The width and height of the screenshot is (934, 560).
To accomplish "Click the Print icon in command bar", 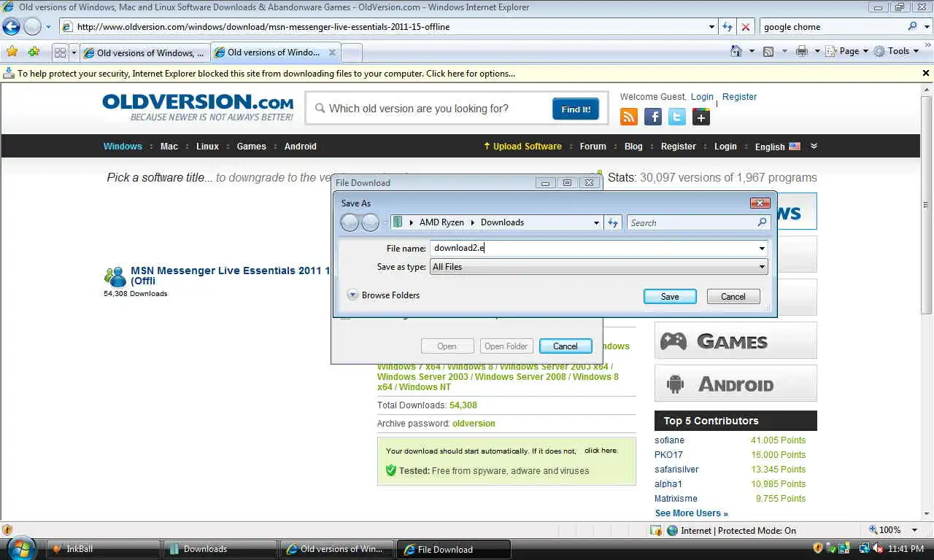I will pyautogui.click(x=802, y=51).
